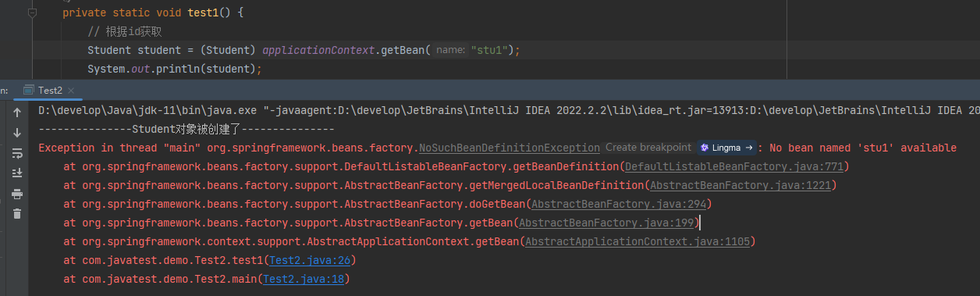Open Test2.java:18 stack trace link
The image size is (980, 296).
[304, 279]
